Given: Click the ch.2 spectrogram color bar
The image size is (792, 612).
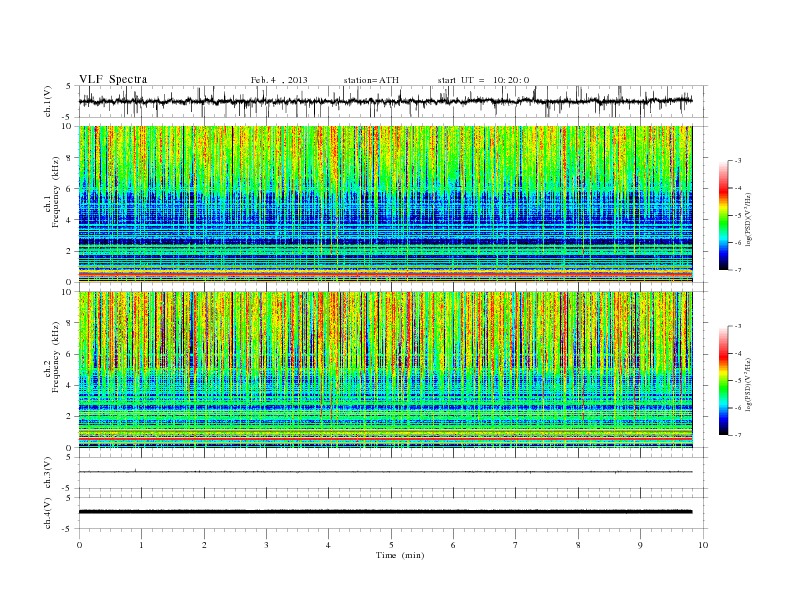Looking at the screenshot, I should coord(723,381).
